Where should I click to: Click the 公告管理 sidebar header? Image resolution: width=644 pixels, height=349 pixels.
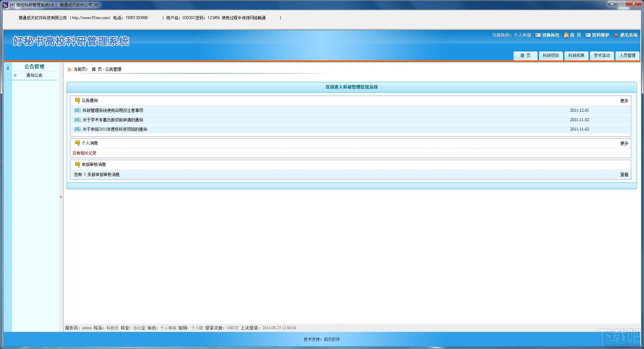pos(34,66)
